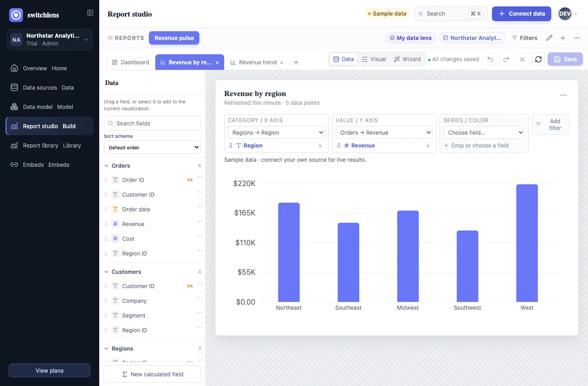This screenshot has width=588, height=386.
Task: Switch to the Revenue trend tab
Action: (x=254, y=62)
